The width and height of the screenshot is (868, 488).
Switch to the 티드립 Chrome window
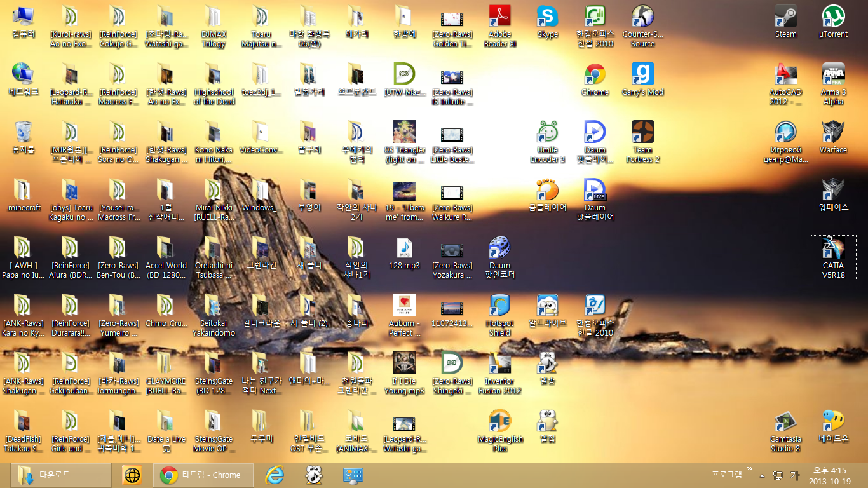tap(202, 475)
